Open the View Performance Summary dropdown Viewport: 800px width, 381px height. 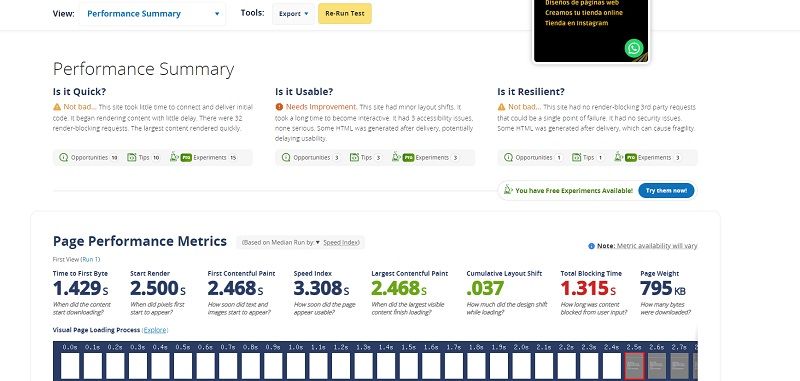[x=152, y=14]
